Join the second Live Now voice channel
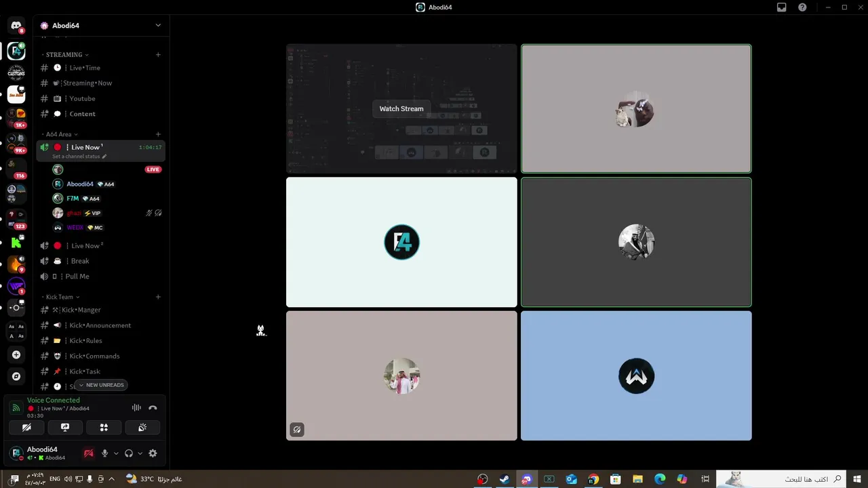 101,246
